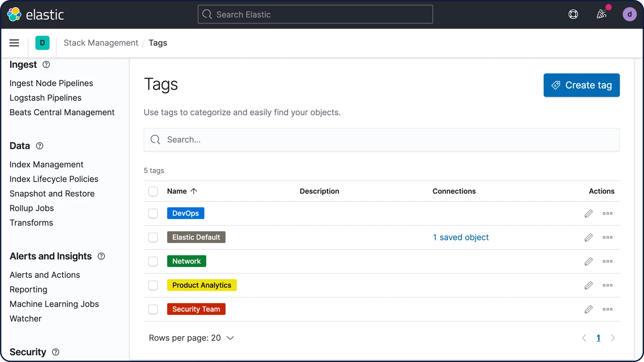644x362 pixels.
Task: Click the Ingest section help icon
Action: [46, 64]
